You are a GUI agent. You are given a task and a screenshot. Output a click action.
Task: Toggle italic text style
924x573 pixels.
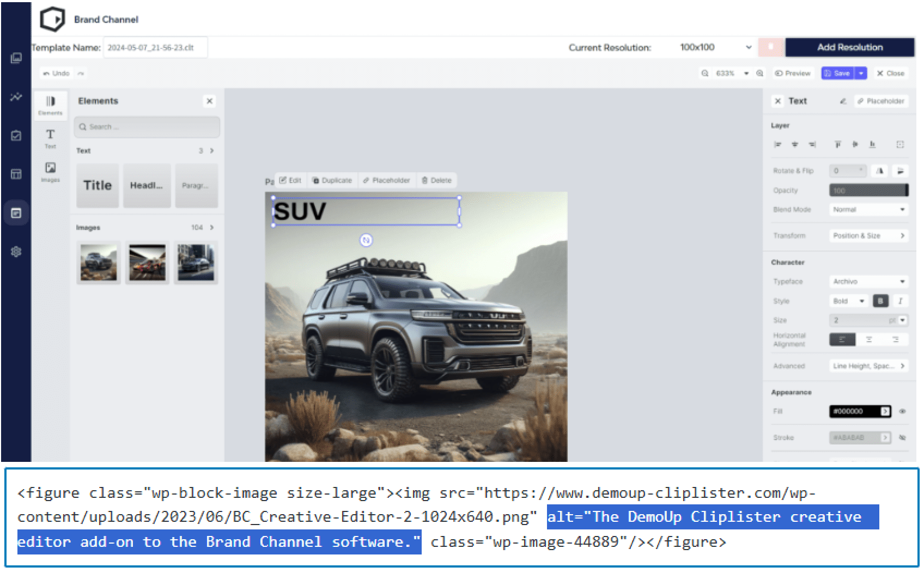pyautogui.click(x=900, y=301)
